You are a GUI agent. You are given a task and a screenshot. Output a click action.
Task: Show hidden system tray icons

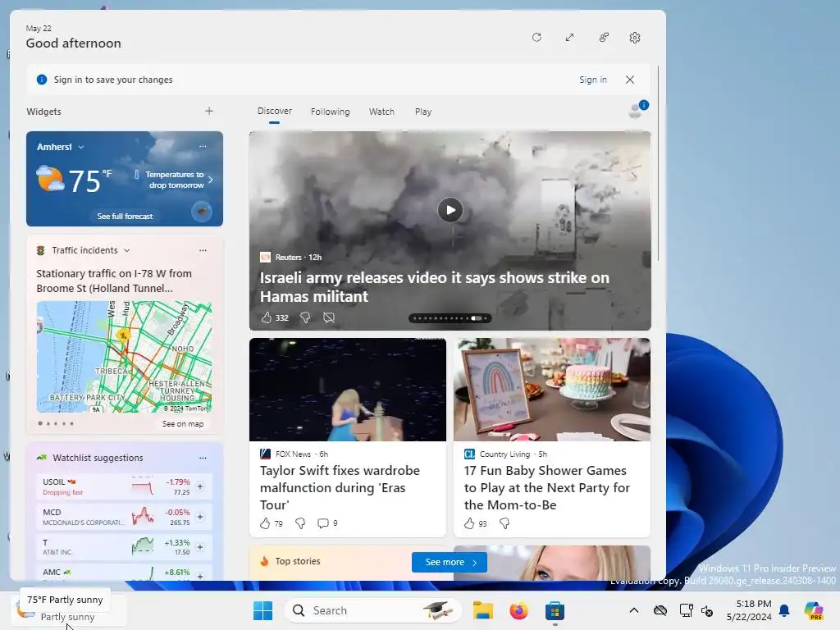(634, 610)
